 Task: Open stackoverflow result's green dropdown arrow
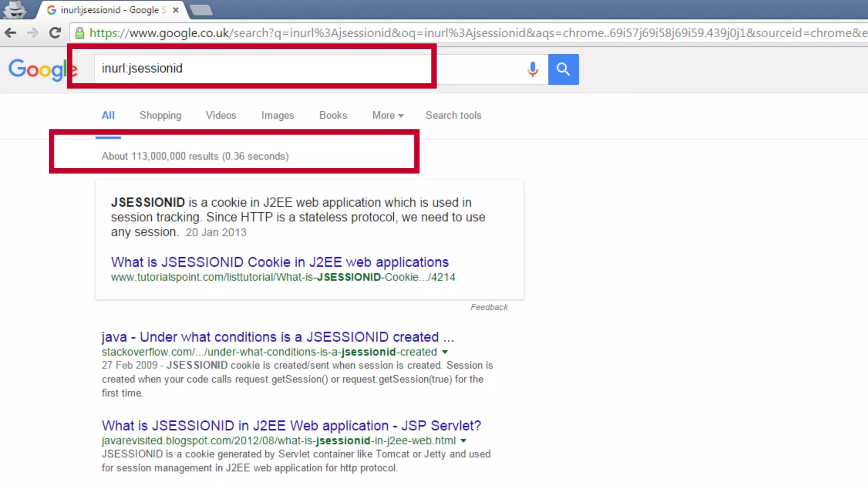coord(445,352)
